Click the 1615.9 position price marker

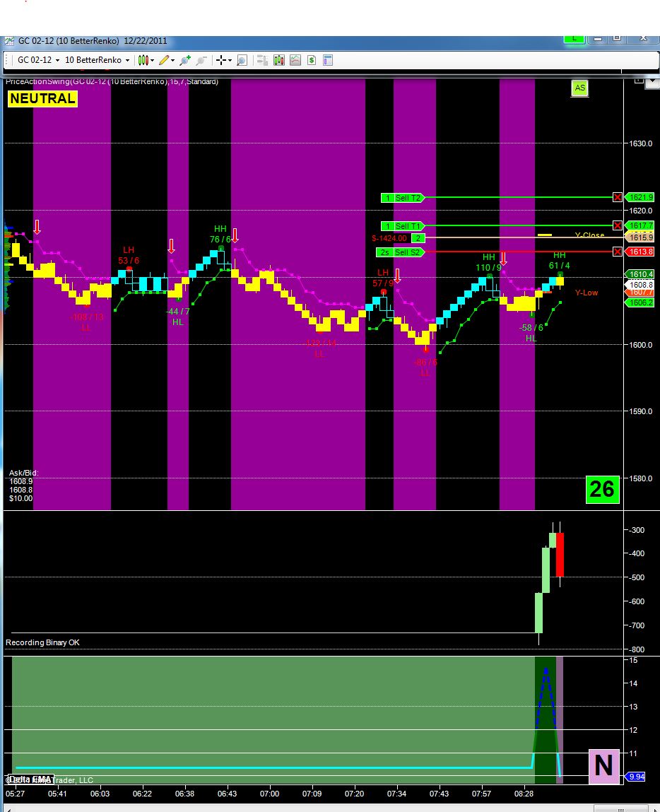640,237
